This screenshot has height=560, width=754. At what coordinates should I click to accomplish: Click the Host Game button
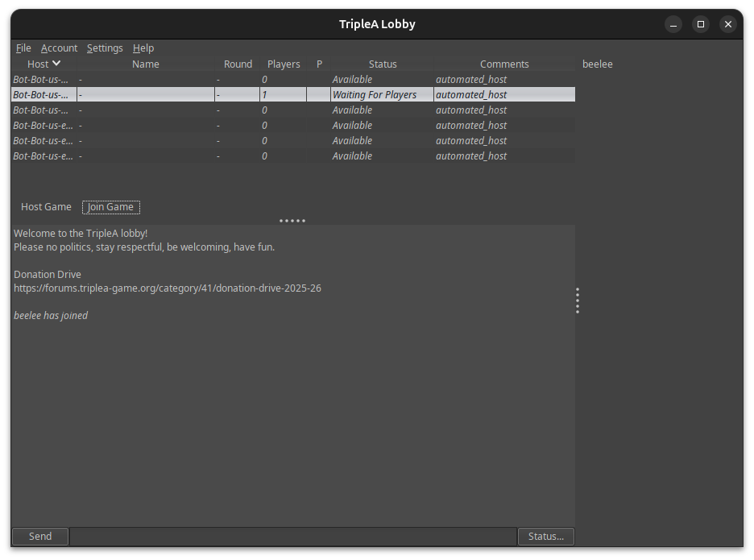[x=46, y=207]
